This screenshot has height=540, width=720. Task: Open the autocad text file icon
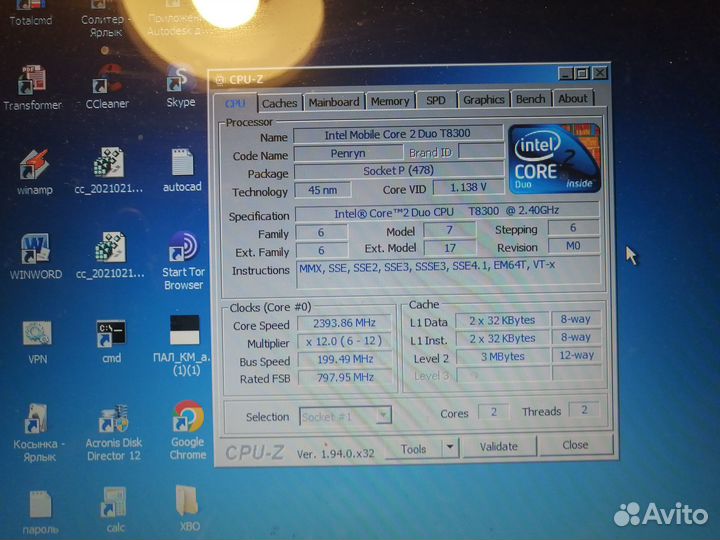(182, 170)
